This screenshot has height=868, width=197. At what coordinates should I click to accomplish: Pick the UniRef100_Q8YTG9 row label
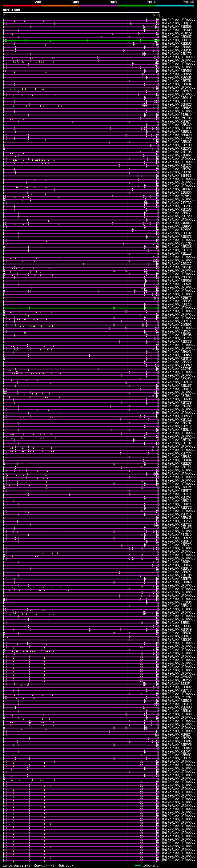point(177,203)
